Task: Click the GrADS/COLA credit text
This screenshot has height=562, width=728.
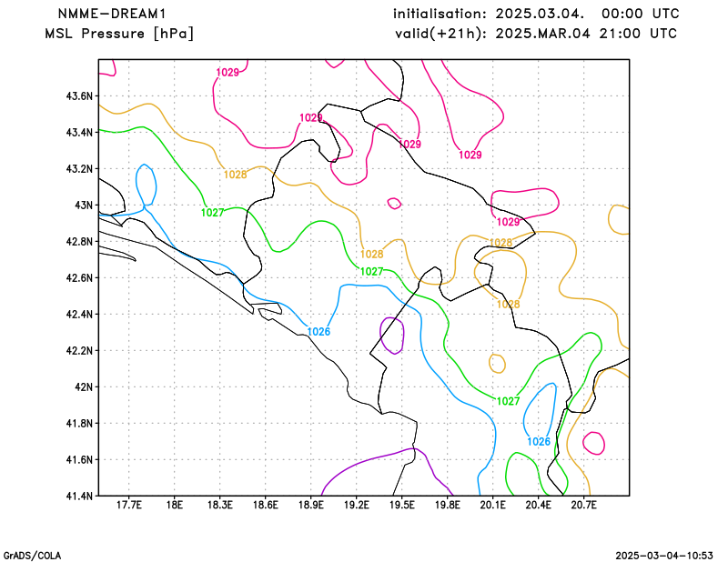Action: coord(32,556)
